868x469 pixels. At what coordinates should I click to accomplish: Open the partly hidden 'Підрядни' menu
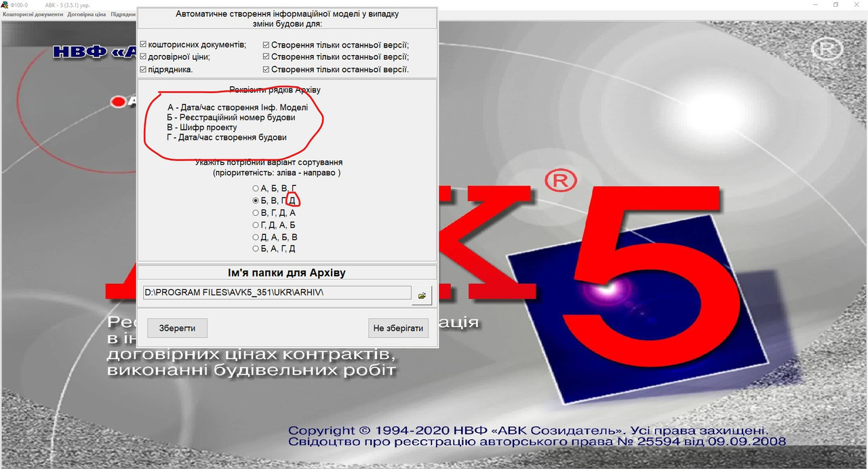(123, 14)
